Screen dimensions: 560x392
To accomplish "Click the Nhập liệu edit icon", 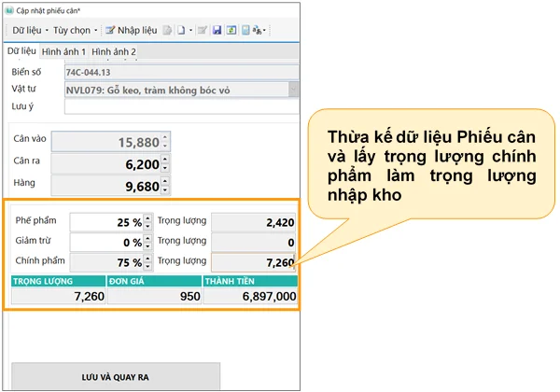I will pos(110,30).
